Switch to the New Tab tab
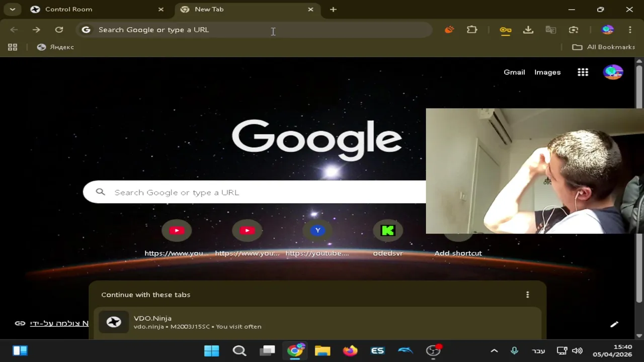Viewport: 644px width, 362px height. (x=248, y=9)
